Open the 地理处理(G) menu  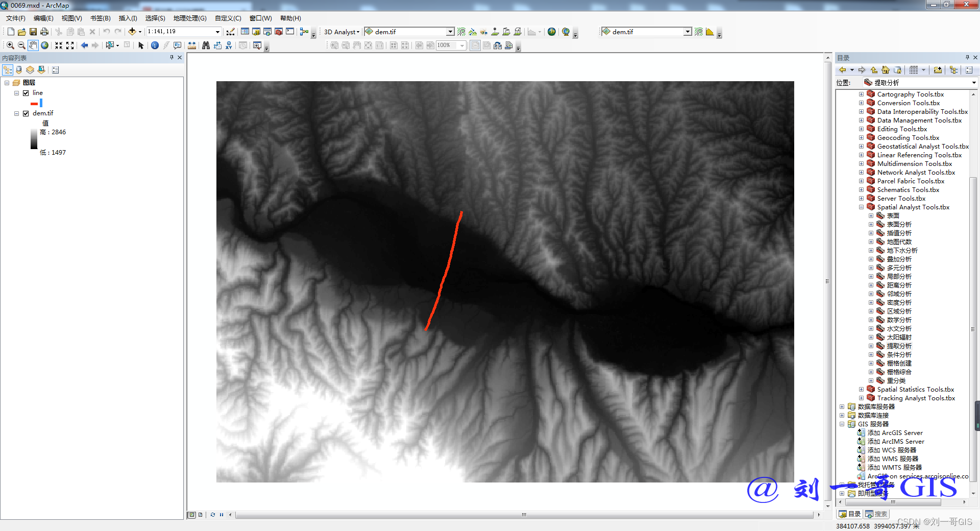190,18
